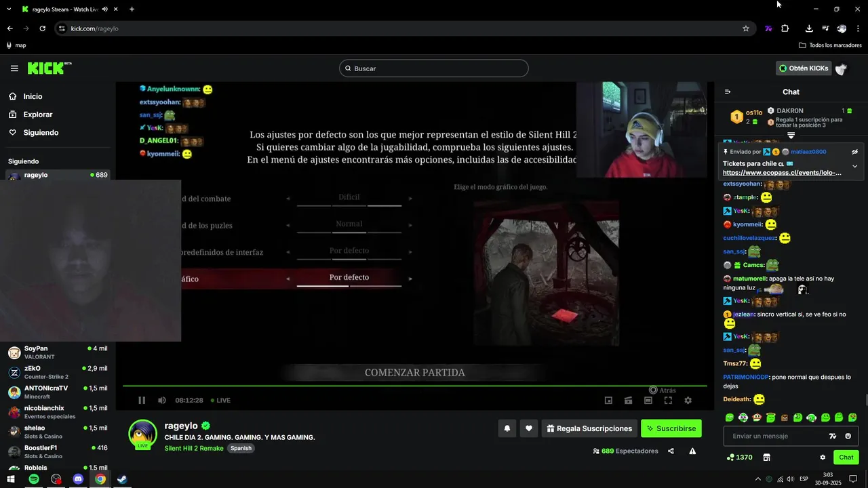
Task: Open Todos los marcadores folder
Action: pos(830,45)
